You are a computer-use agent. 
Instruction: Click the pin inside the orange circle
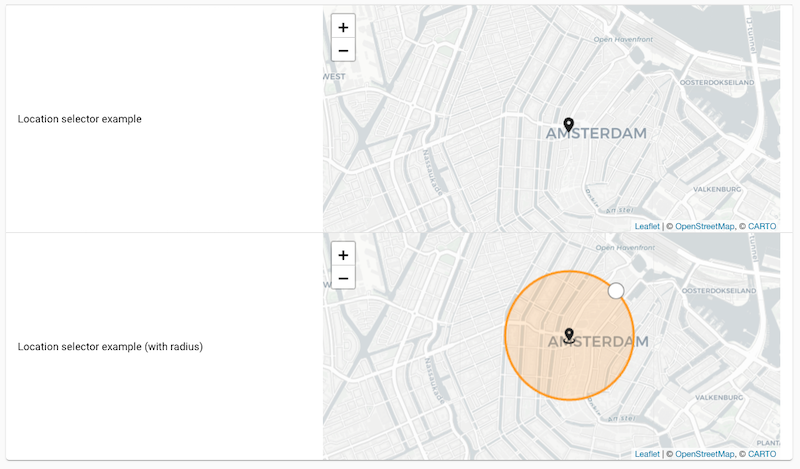[x=569, y=335]
